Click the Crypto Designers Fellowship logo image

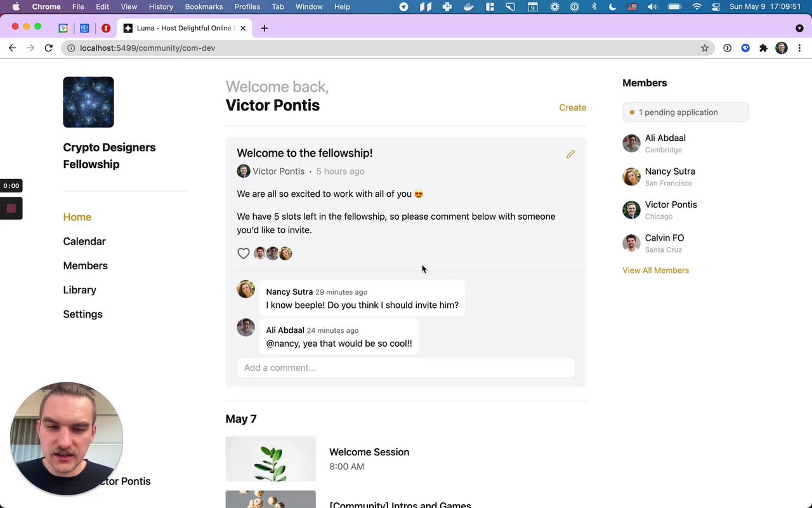[89, 102]
